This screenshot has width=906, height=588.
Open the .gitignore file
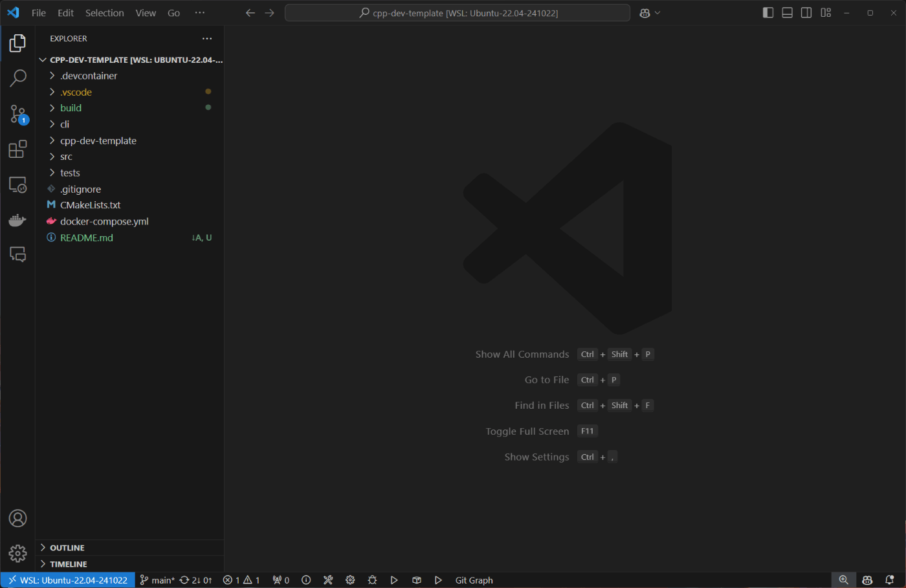129,189
